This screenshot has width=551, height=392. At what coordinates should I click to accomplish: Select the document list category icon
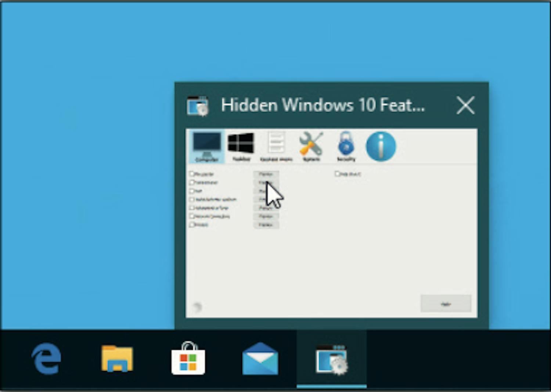click(x=276, y=146)
